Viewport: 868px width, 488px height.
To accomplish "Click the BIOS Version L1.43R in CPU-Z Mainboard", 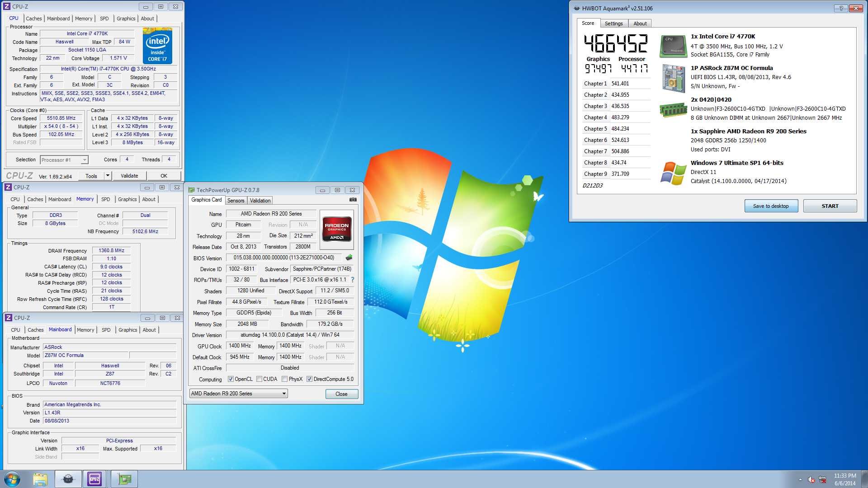I will 110,413.
